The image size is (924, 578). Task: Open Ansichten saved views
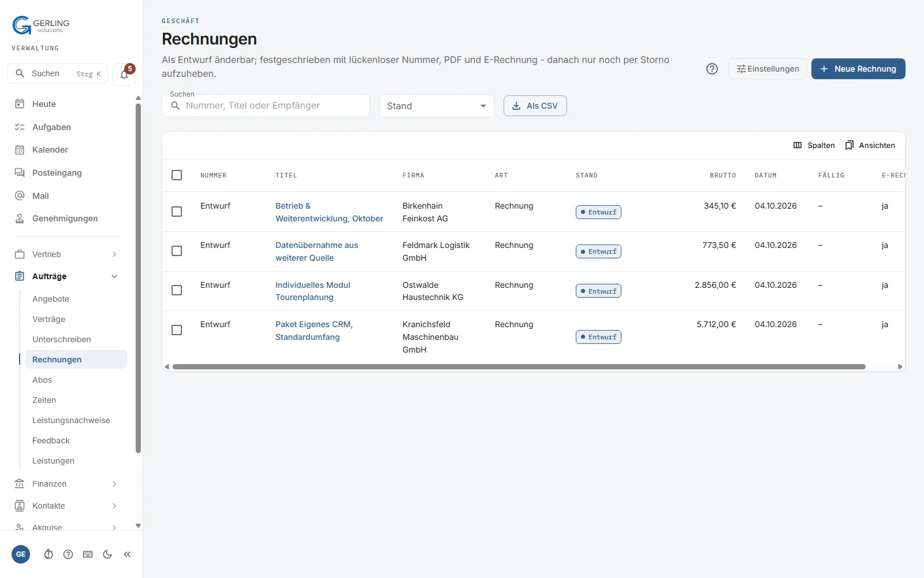click(x=870, y=145)
